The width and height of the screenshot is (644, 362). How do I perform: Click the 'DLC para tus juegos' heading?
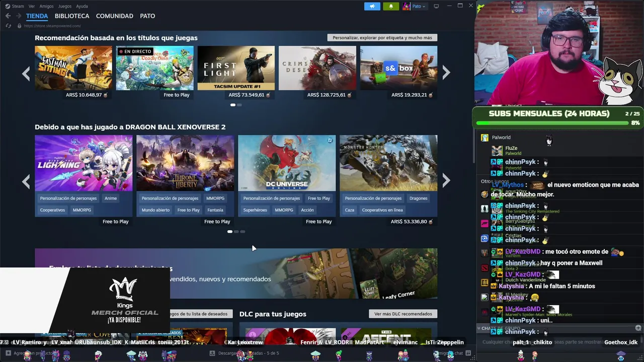(273, 314)
